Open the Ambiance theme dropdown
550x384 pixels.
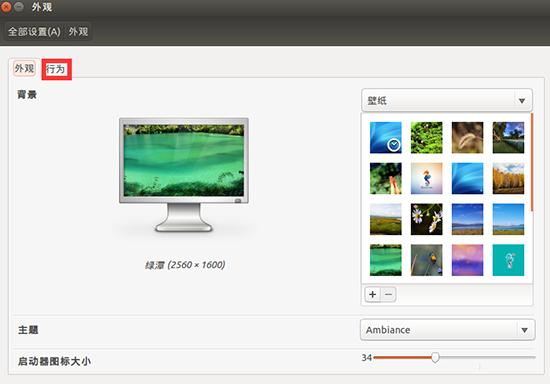pyautogui.click(x=448, y=330)
